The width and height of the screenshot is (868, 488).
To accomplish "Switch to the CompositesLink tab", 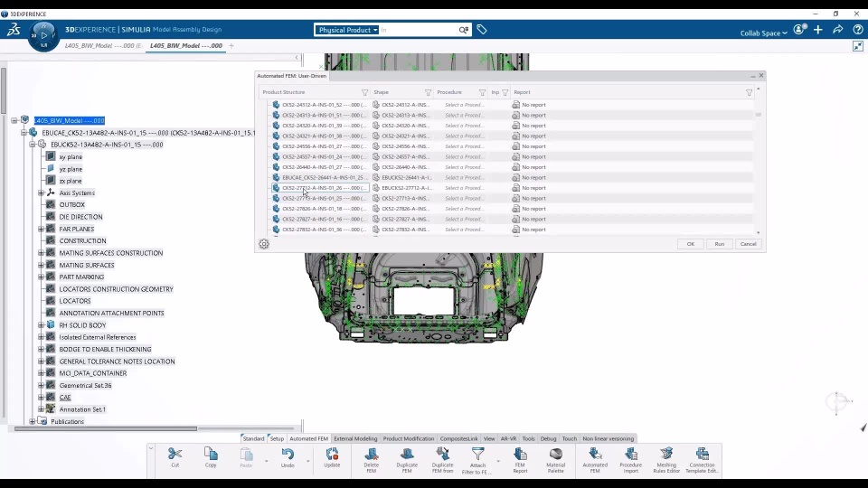I will pyautogui.click(x=459, y=439).
